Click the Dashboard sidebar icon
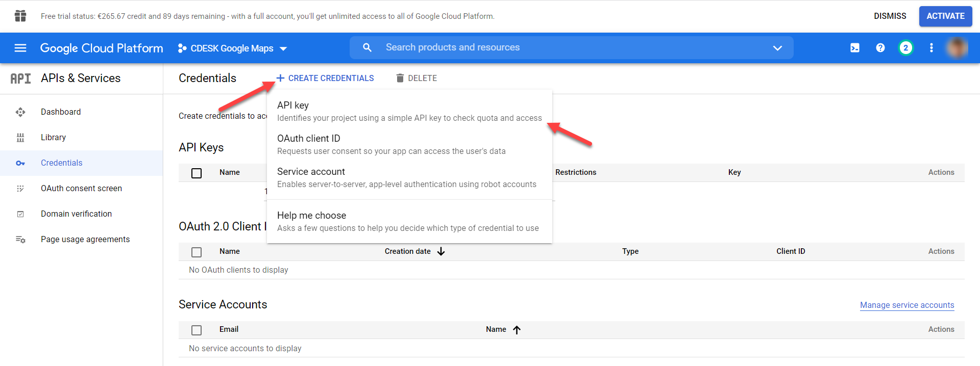980x366 pixels. pos(20,112)
